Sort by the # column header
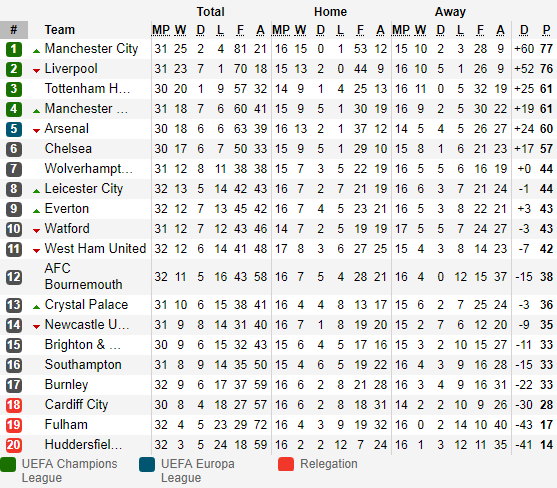This screenshot has width=557, height=488. coord(14,30)
